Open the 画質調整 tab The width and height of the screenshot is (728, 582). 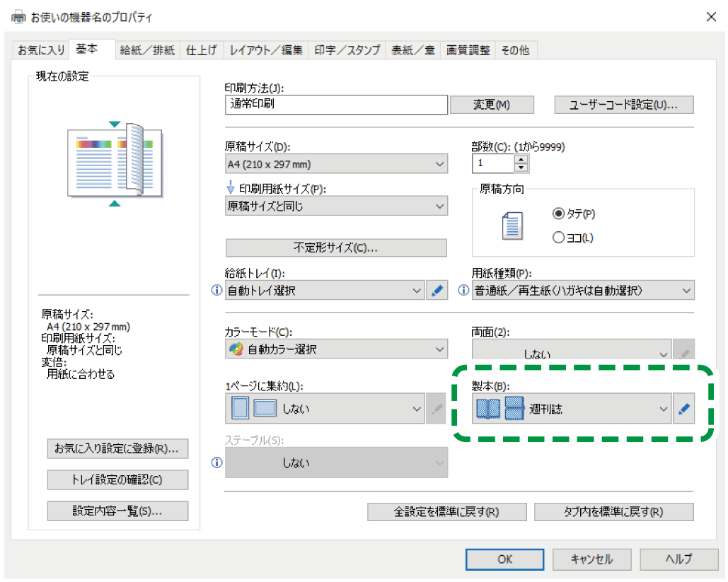pyautogui.click(x=468, y=50)
